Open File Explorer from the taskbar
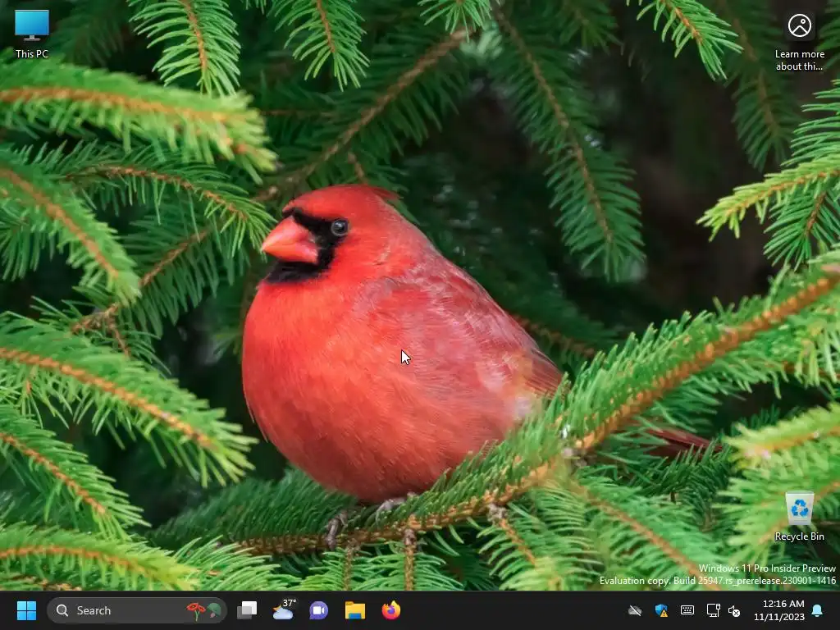840x630 pixels. click(x=354, y=610)
